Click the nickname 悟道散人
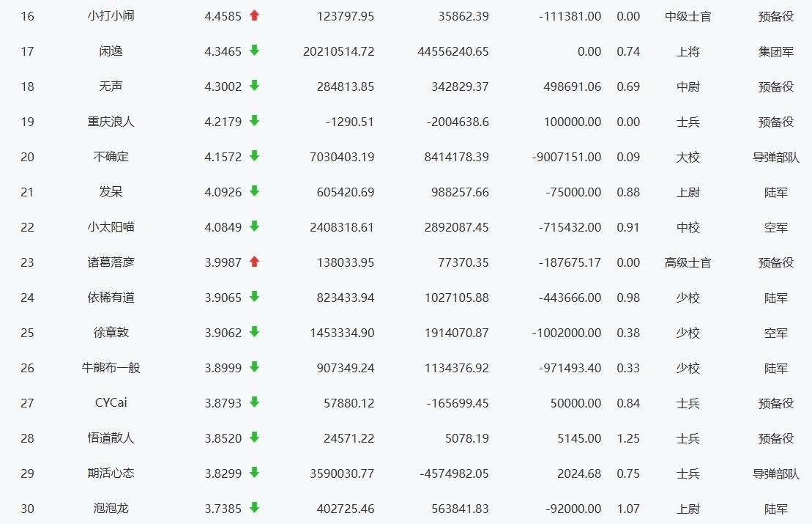 click(111, 438)
